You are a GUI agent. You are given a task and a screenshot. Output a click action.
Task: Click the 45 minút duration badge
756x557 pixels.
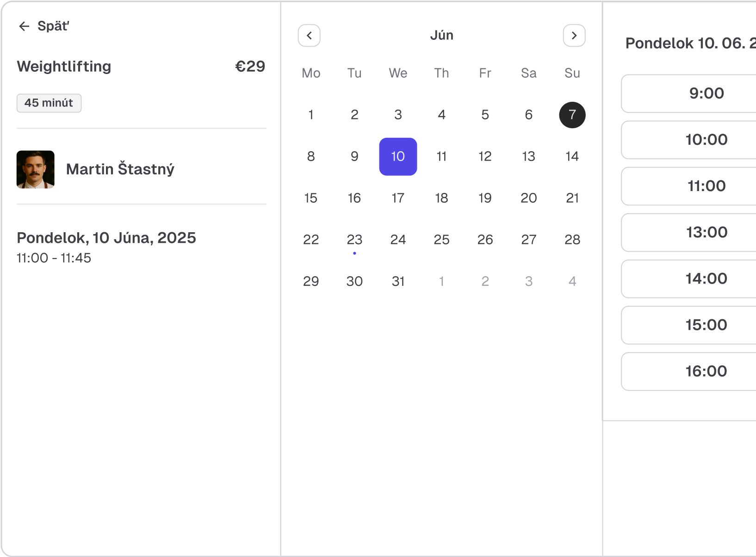point(49,103)
